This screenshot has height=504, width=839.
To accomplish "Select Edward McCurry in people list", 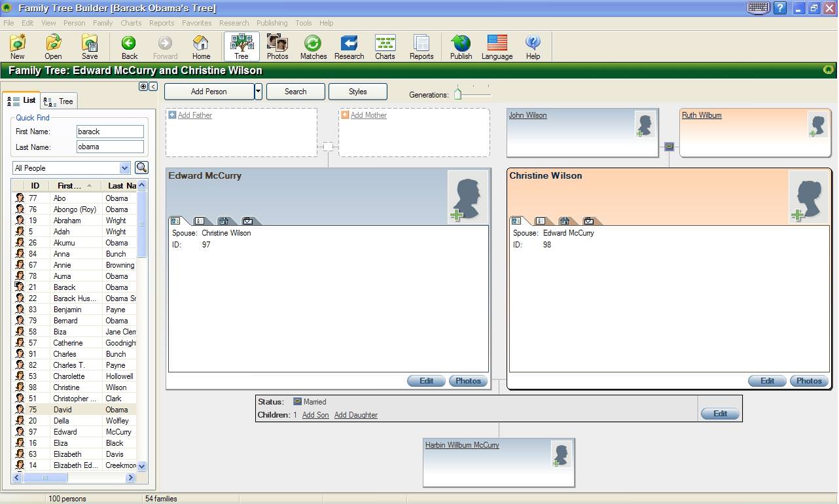I will pos(74,432).
